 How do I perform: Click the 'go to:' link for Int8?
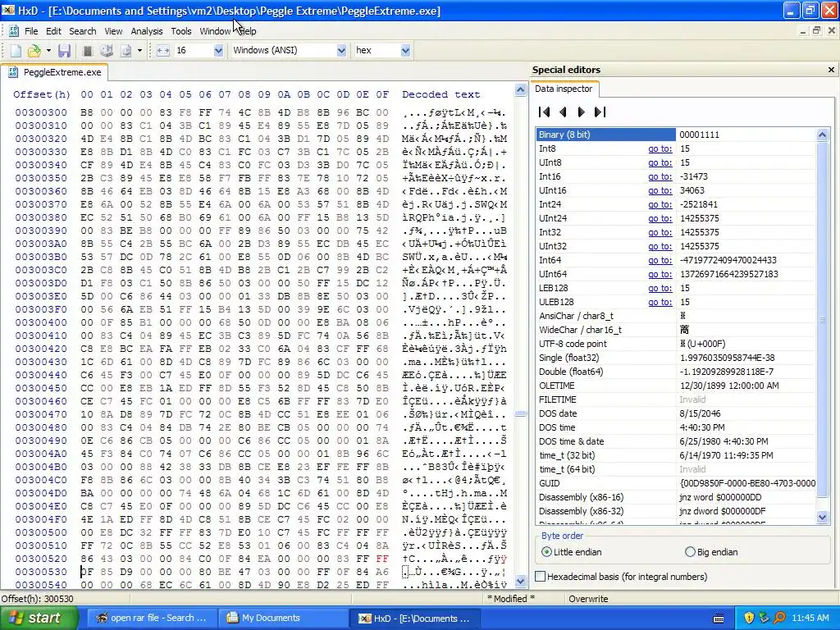pos(660,148)
